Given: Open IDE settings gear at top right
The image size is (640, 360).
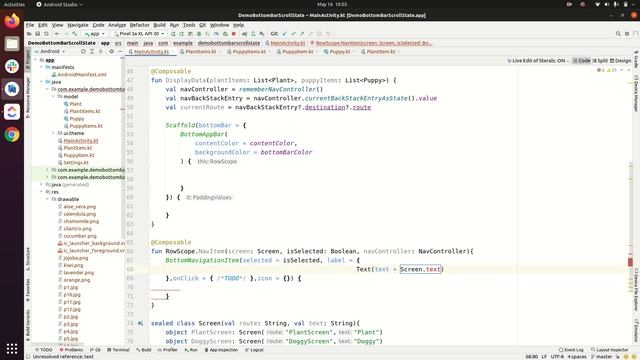Looking at the screenshot, I should [x=627, y=34].
